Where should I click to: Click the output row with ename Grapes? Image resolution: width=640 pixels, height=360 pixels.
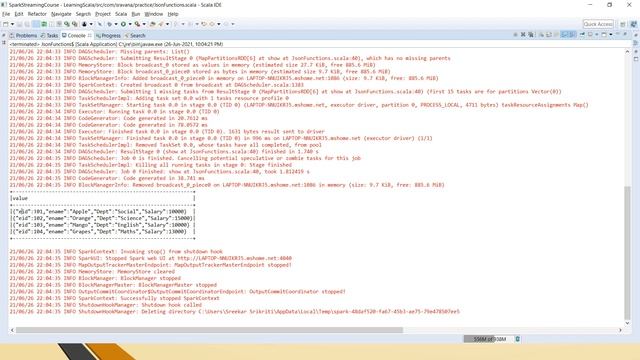point(102,231)
